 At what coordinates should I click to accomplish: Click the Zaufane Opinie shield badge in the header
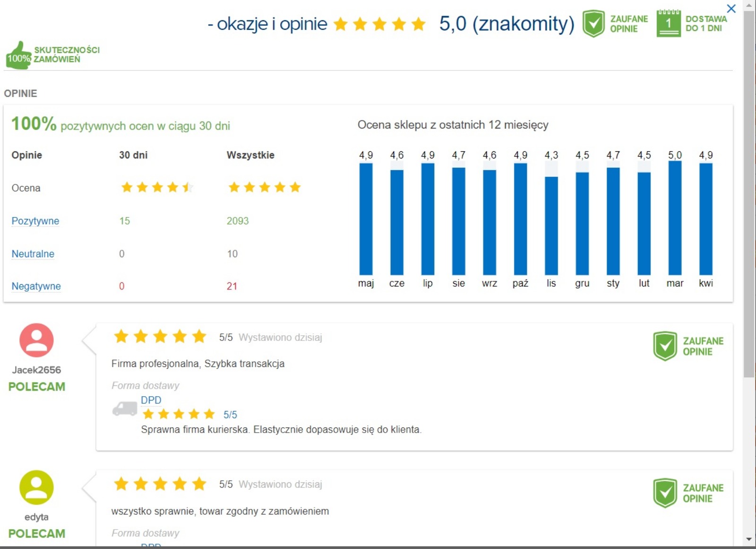click(593, 24)
